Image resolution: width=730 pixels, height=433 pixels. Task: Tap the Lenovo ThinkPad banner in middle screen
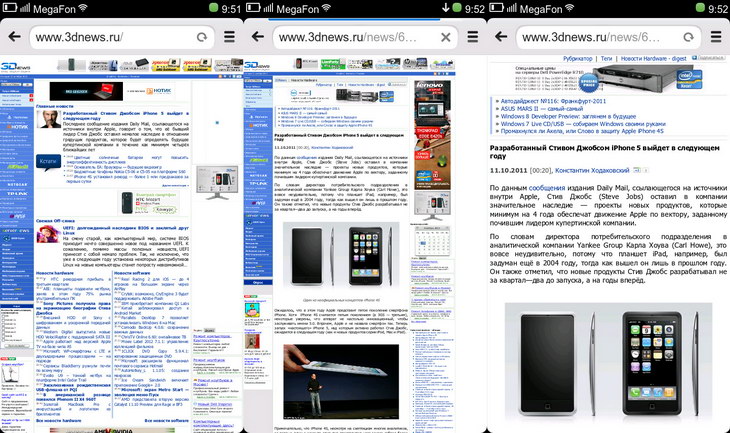pyautogui.click(x=433, y=135)
